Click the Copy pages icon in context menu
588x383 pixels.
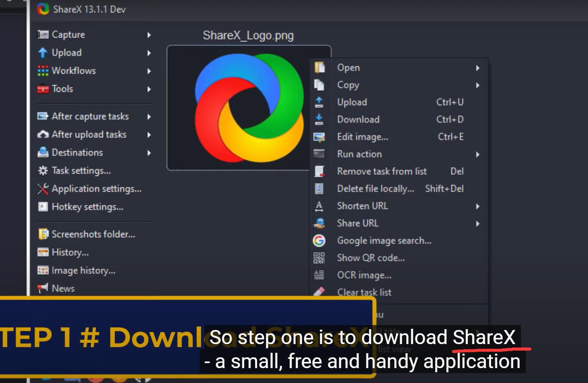319,85
